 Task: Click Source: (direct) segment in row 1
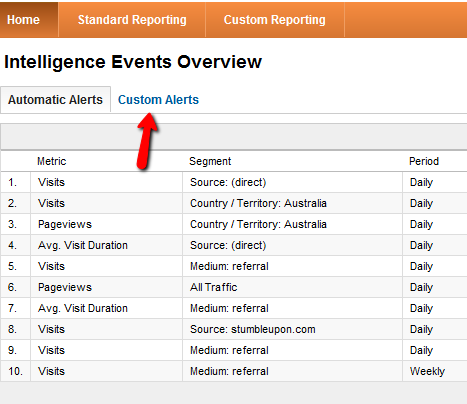tap(228, 182)
